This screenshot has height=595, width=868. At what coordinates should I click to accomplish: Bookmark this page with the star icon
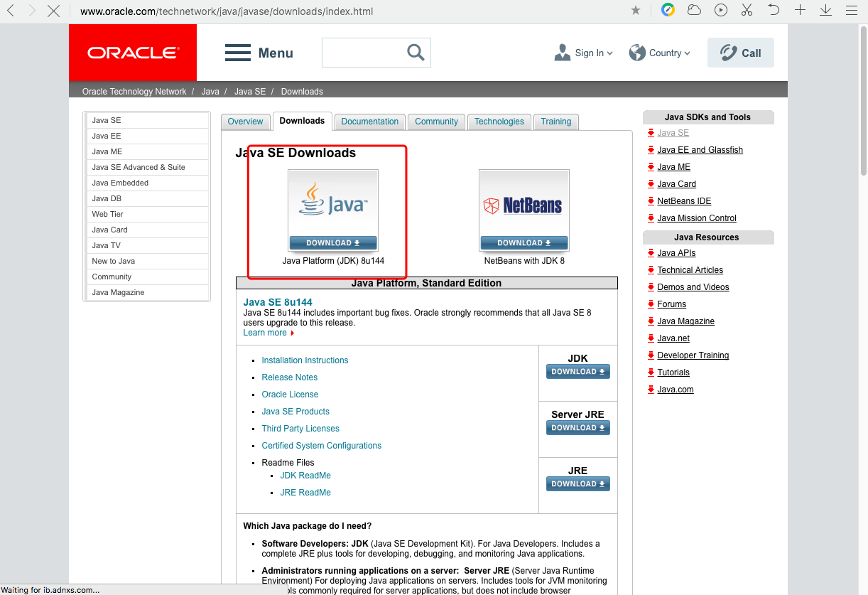636,11
